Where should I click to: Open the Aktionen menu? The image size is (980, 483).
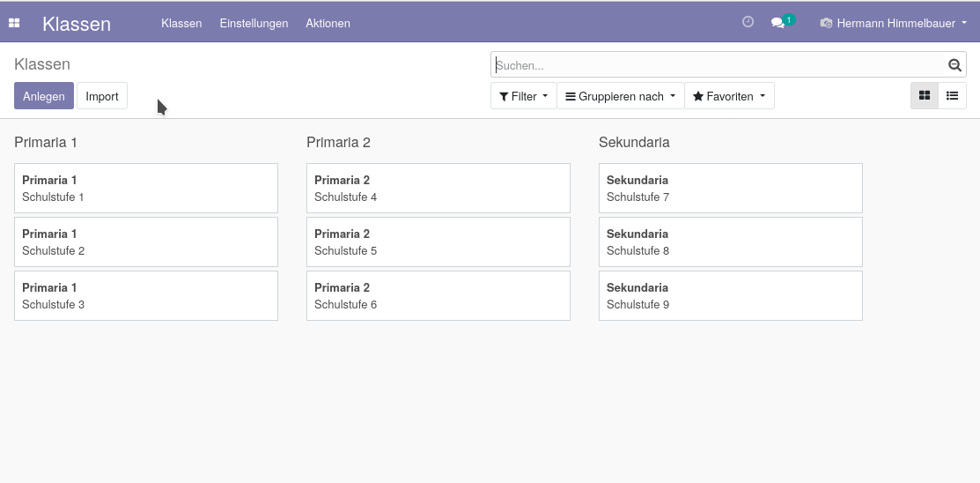pyautogui.click(x=328, y=23)
